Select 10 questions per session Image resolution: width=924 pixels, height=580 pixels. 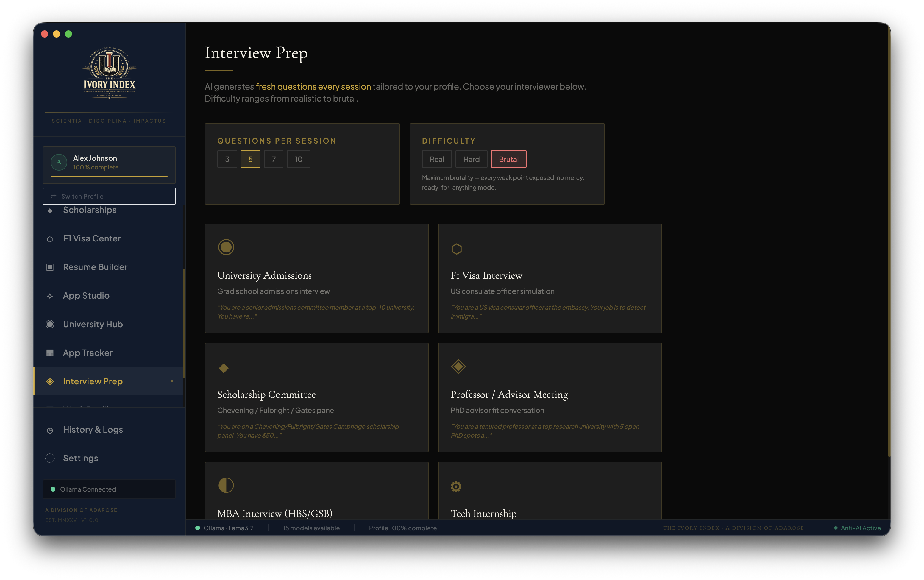tap(298, 159)
